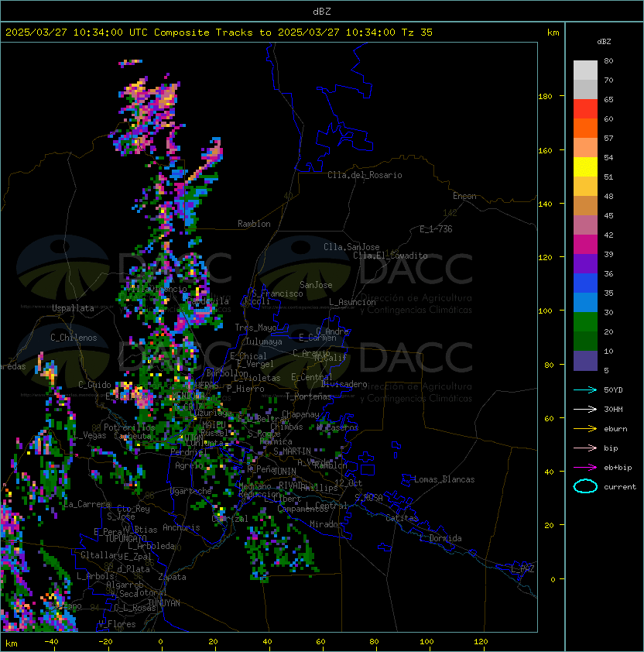The image size is (644, 652).
Task: Select the light blue 30–35 dBZ swatch
Action: [x=585, y=302]
